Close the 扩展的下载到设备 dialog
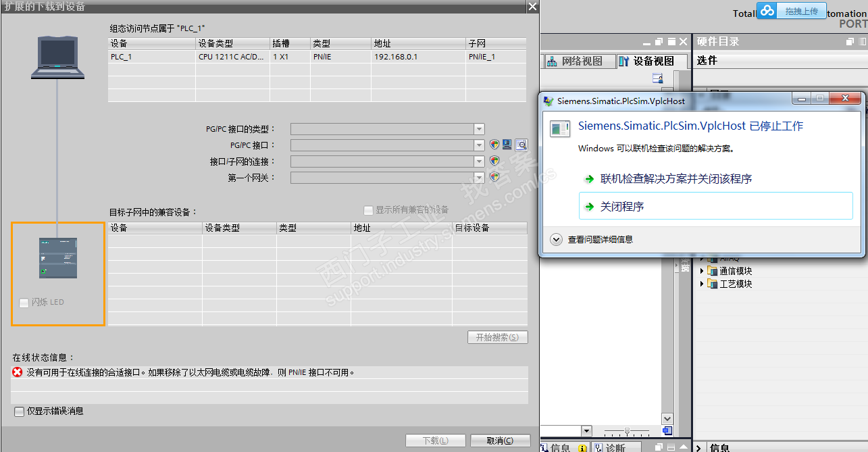 pos(532,6)
